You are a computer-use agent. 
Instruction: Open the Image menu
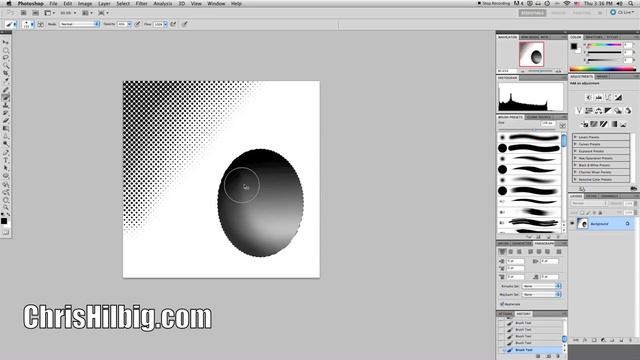coord(85,4)
